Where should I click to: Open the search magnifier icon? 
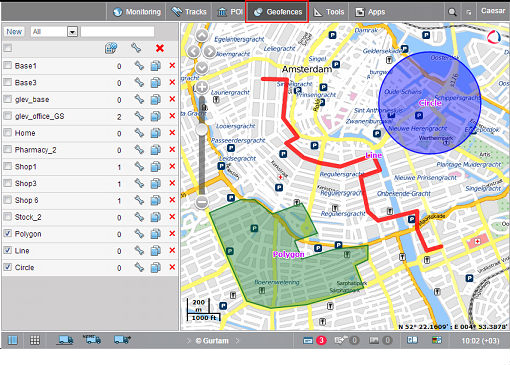[x=452, y=12]
